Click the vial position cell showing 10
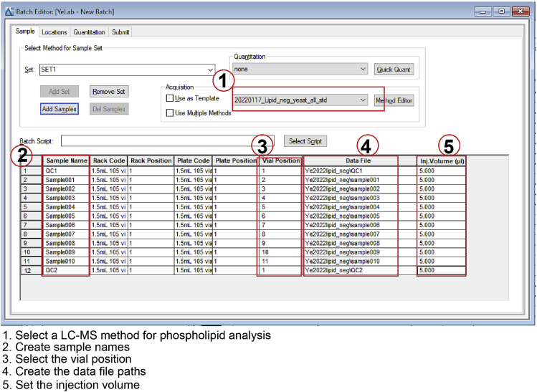The image size is (537, 392). click(280, 252)
